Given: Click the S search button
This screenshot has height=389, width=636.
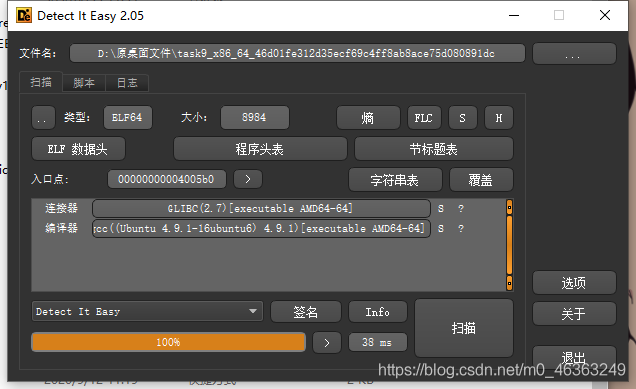Looking at the screenshot, I should click(462, 118).
